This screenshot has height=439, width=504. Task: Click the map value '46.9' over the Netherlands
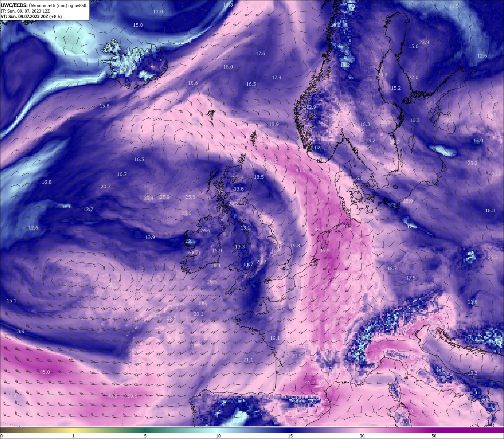point(324,251)
